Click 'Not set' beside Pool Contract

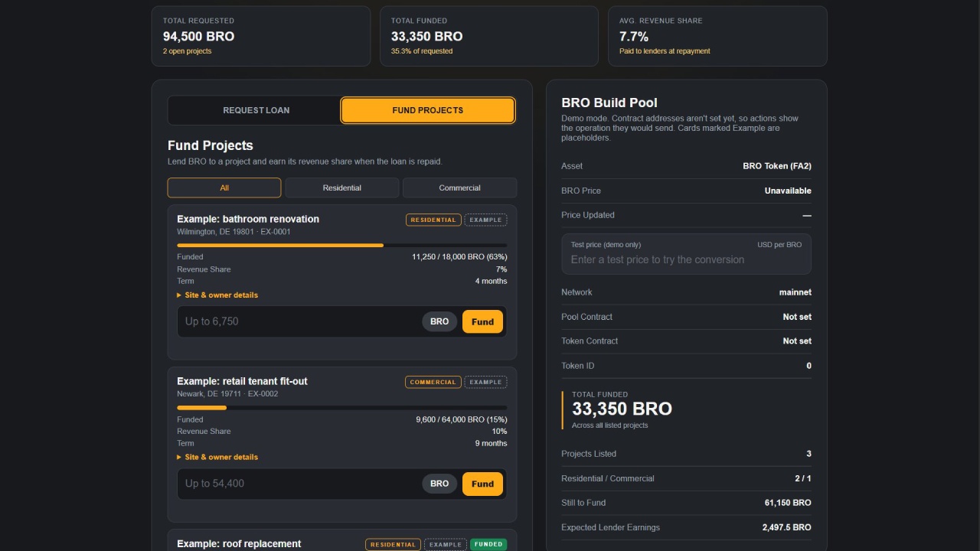(797, 317)
